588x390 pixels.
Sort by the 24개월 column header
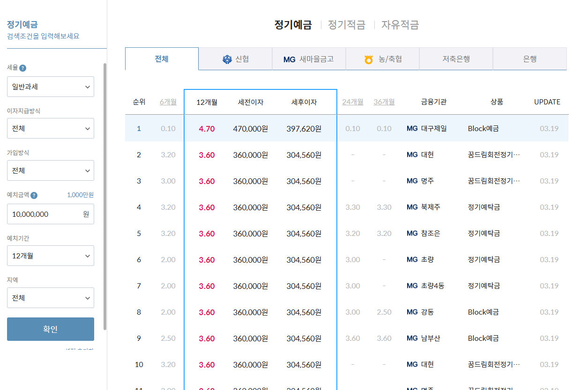(353, 102)
